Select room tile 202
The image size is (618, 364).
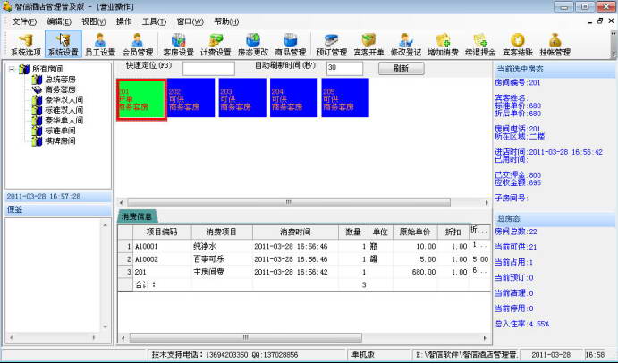point(191,97)
